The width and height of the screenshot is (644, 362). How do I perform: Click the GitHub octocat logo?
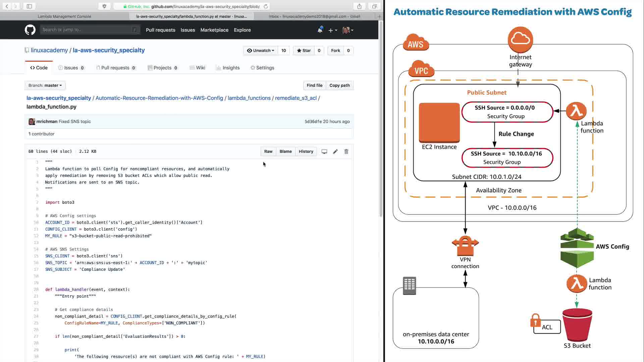point(30,30)
